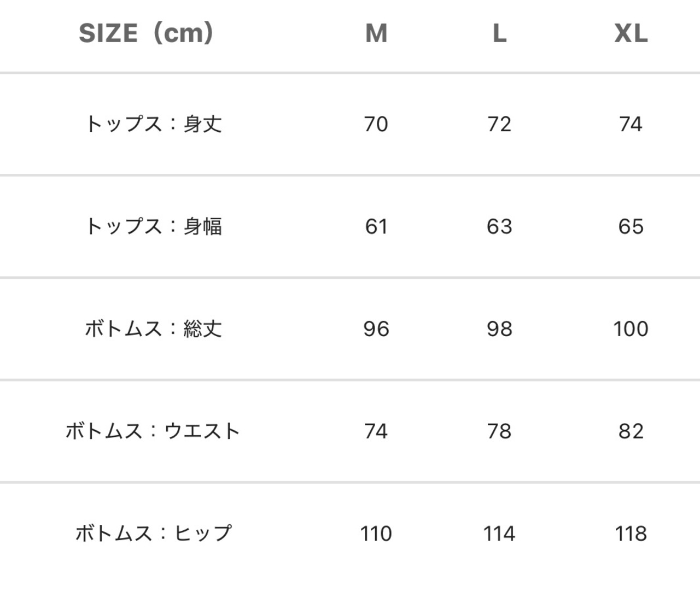Screen dimensions: 700x609
Task: Click the value 70 for M 身丈
Action: click(x=376, y=124)
